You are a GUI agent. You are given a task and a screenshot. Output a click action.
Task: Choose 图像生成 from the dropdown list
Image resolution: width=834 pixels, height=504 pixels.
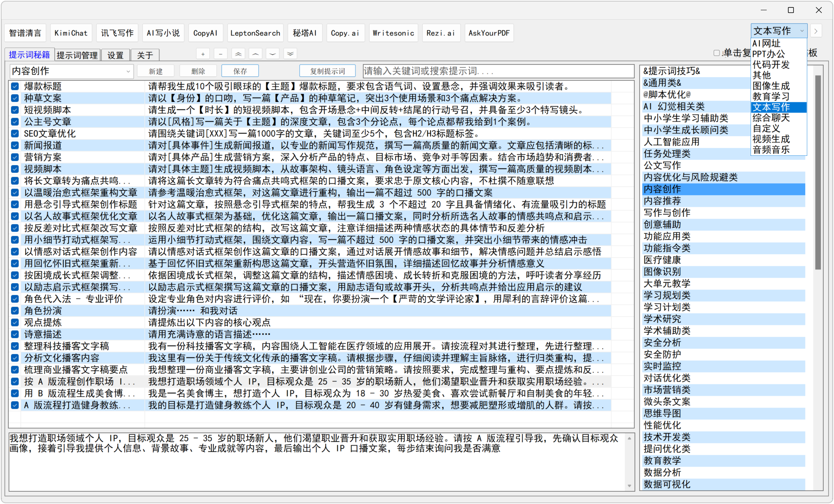point(779,86)
